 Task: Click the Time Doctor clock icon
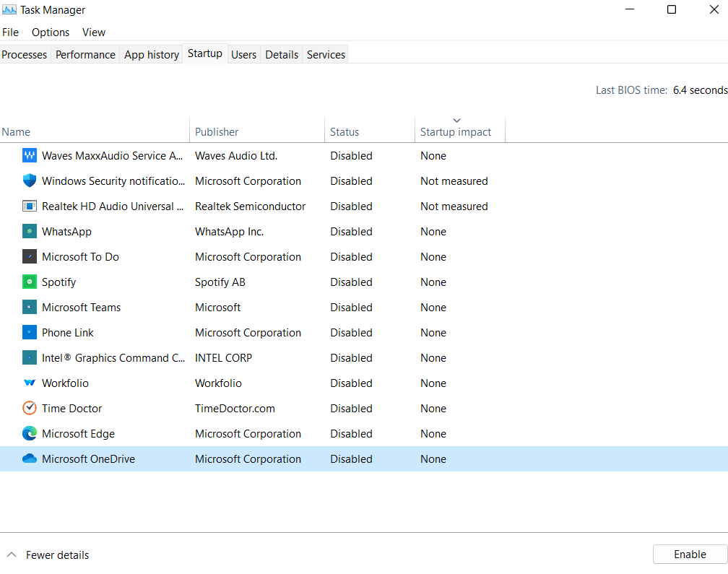(29, 409)
